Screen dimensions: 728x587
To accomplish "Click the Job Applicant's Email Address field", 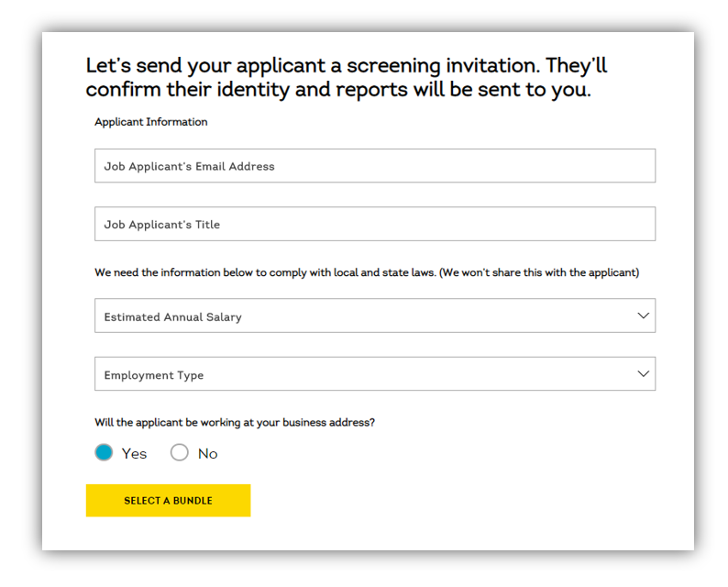I will pyautogui.click(x=375, y=166).
